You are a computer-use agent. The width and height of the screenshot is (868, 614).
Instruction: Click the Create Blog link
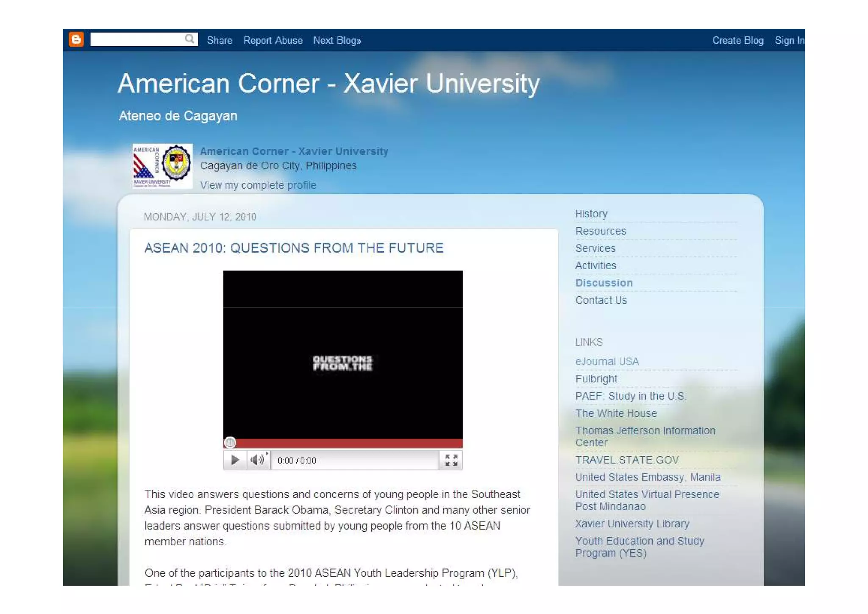tap(737, 41)
